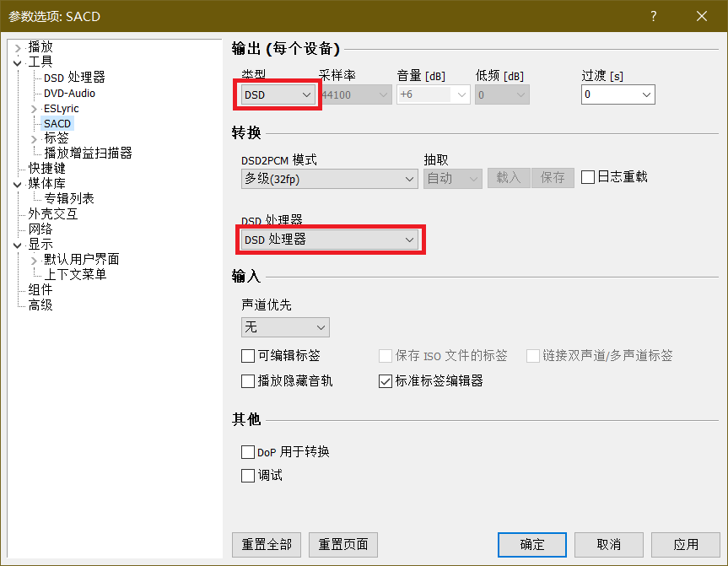Open DVD-Audio settings page
This screenshot has width=728, height=566.
tap(69, 93)
